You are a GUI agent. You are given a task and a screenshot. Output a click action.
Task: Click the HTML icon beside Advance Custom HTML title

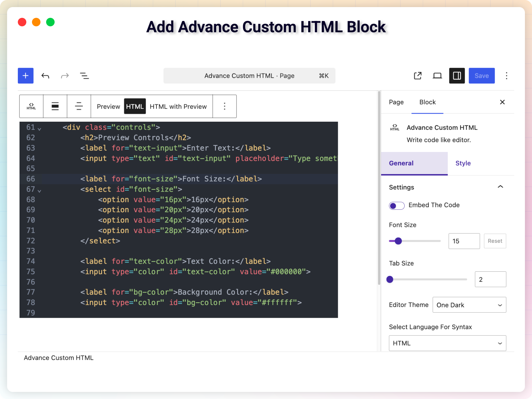coord(395,128)
